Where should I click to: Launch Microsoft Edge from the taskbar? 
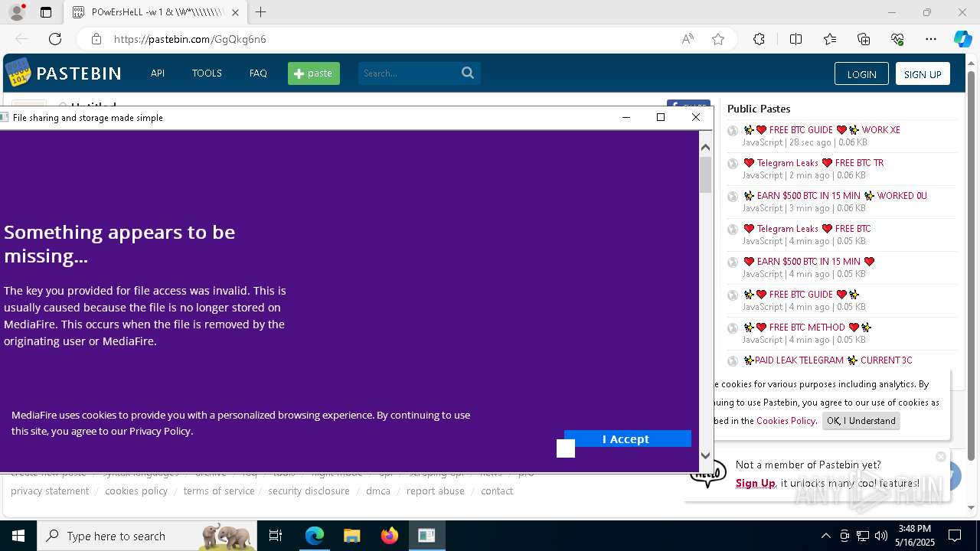[x=315, y=536]
